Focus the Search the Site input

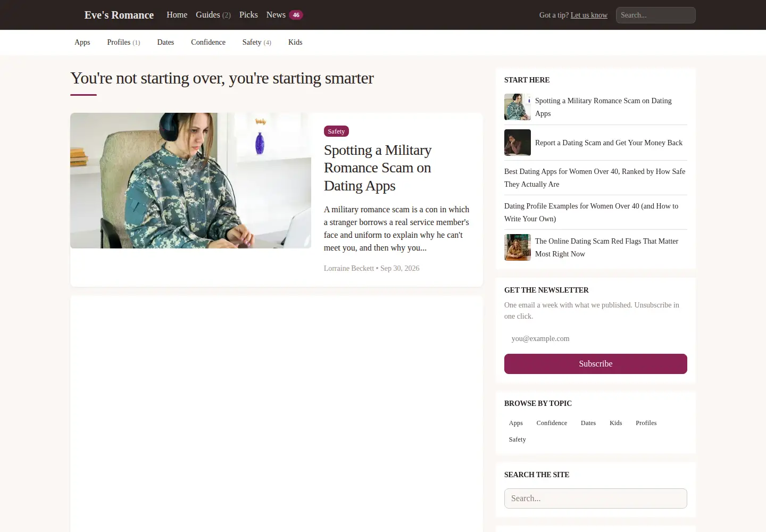(x=596, y=498)
